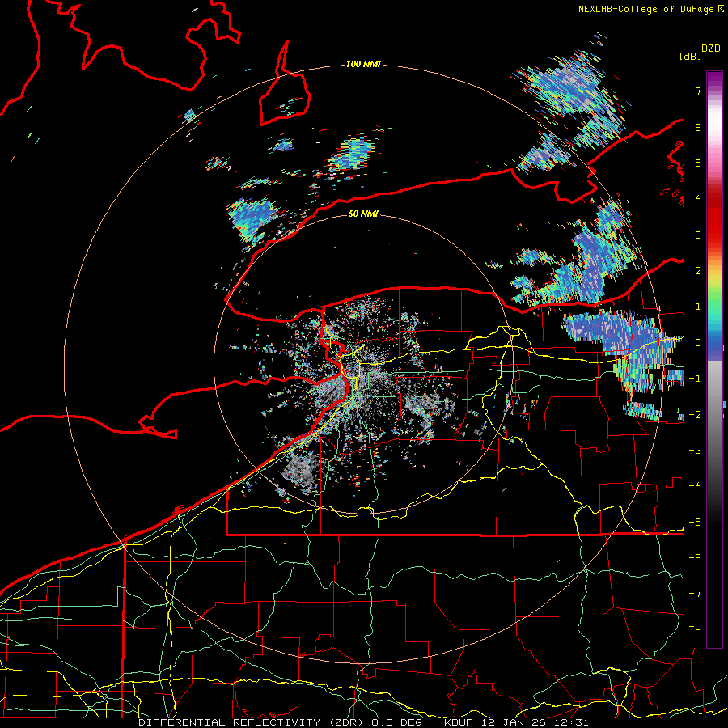Click the [dB] units label
Viewport: 728px width, 728px height.
690,56
